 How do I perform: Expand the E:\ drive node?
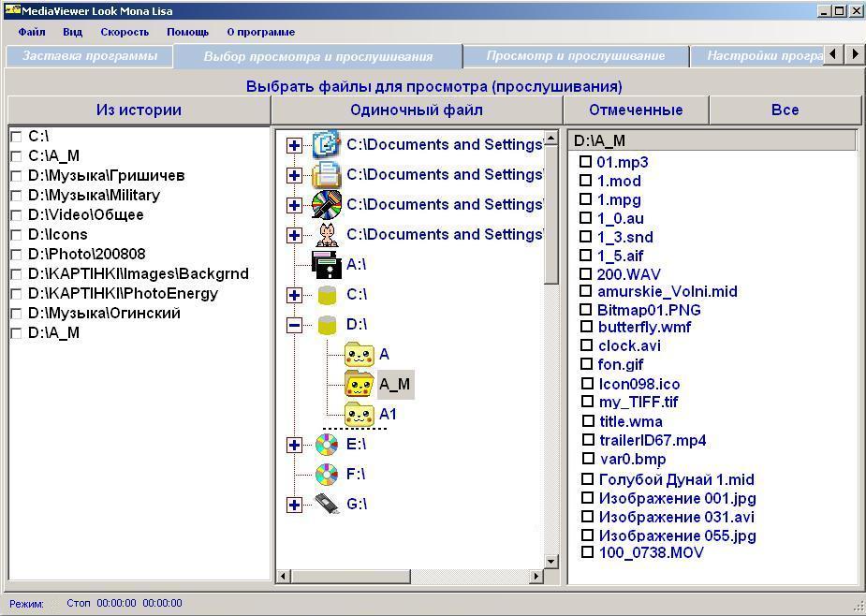[x=294, y=444]
